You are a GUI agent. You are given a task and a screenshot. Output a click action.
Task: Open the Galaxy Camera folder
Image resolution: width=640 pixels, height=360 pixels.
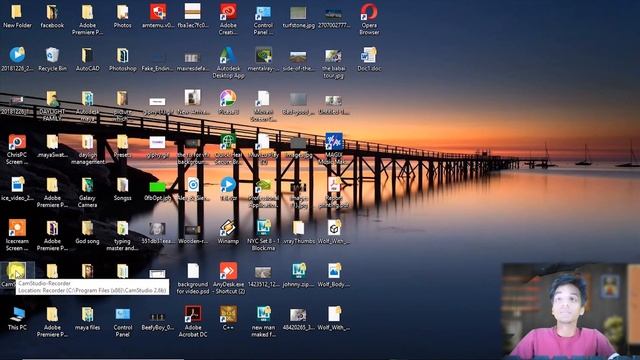click(x=87, y=192)
